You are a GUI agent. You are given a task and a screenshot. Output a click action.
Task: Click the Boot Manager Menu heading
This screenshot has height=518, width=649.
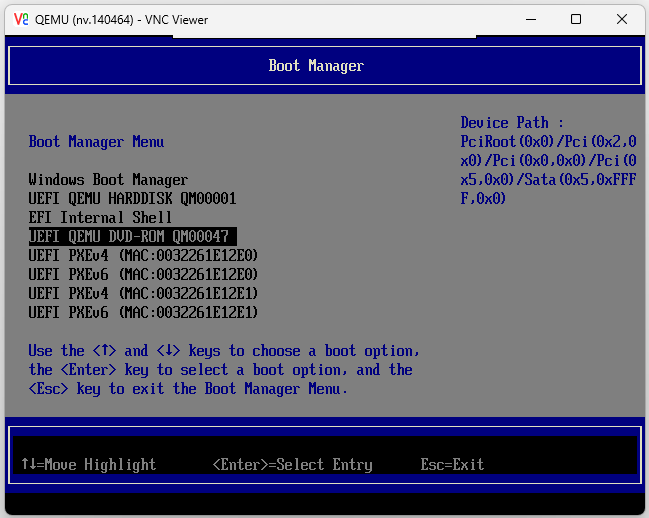coord(96,142)
